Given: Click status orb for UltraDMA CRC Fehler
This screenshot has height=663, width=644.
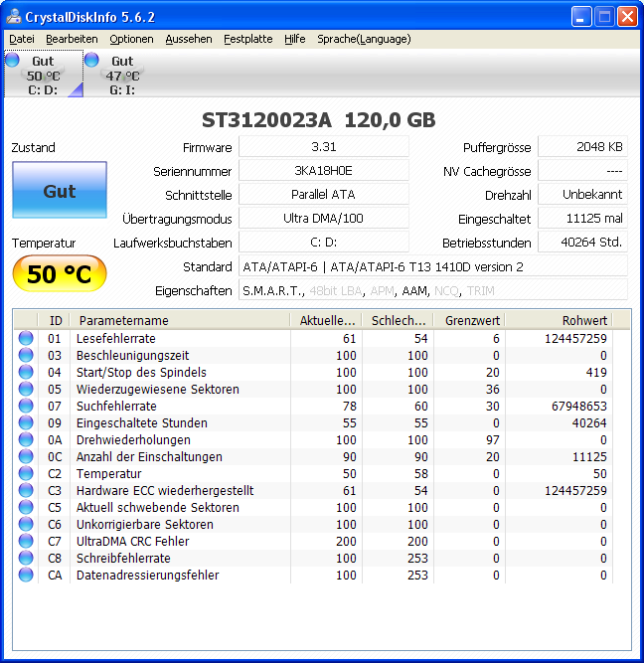Looking at the screenshot, I should pos(26,541).
